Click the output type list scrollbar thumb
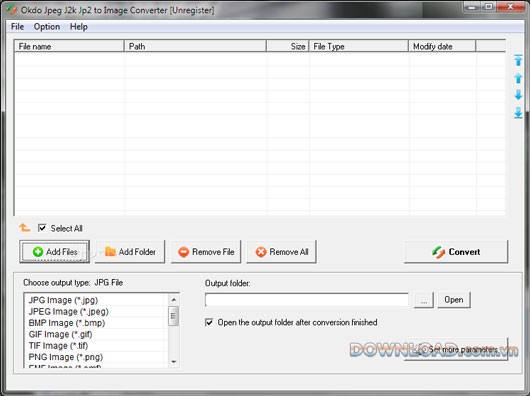Viewport: 530px width, 396px height. 173,316
